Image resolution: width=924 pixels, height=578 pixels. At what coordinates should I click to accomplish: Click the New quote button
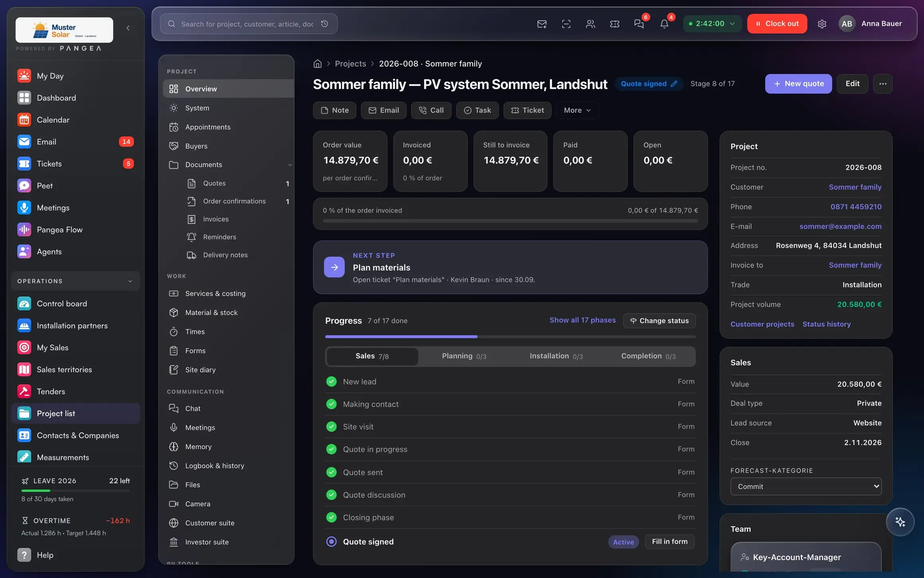(798, 84)
